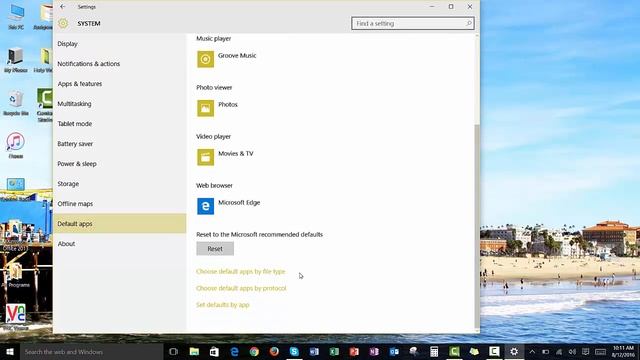Open Choose default apps by file type

point(240,271)
